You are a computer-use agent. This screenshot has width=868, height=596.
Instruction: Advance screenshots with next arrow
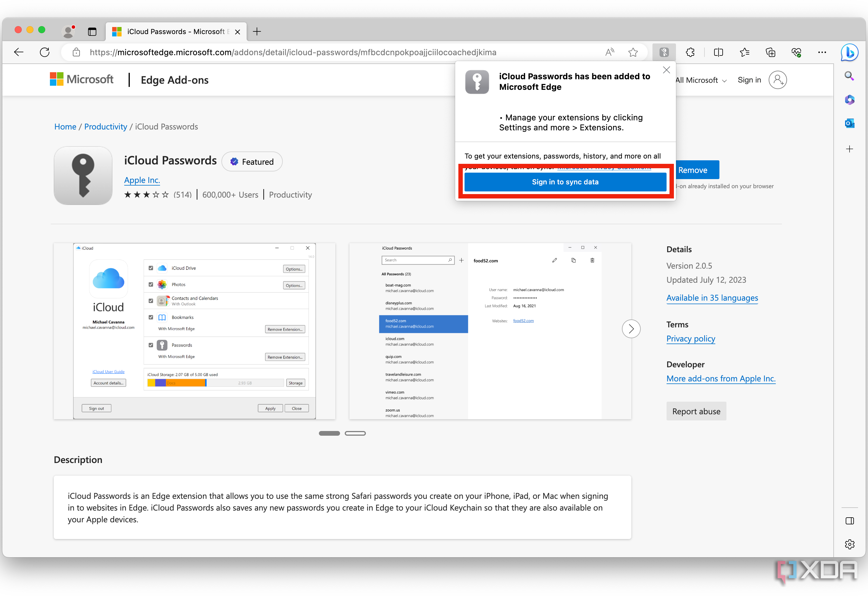631,329
